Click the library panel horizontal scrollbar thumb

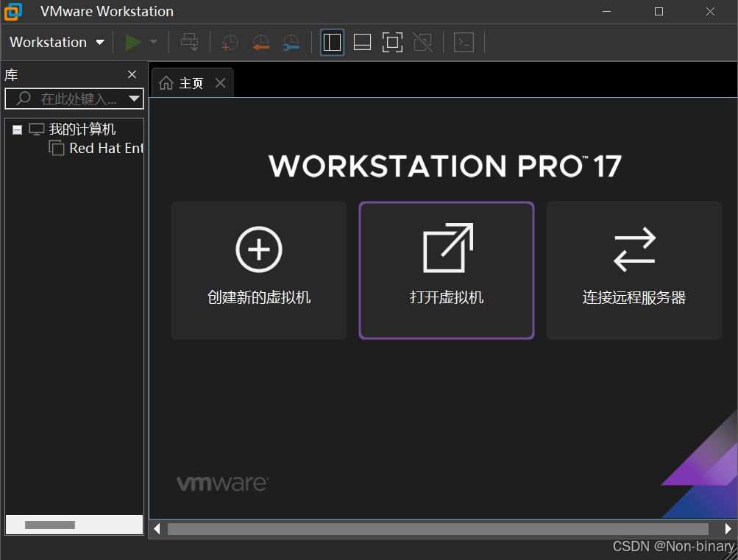click(x=50, y=525)
